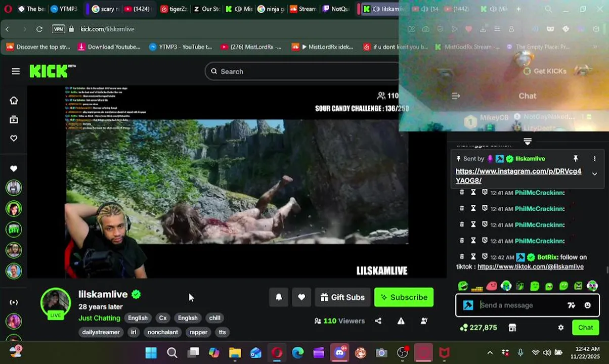Image resolution: width=609 pixels, height=364 pixels.
Task: Open Download Youtube bookmark
Action: [109, 47]
